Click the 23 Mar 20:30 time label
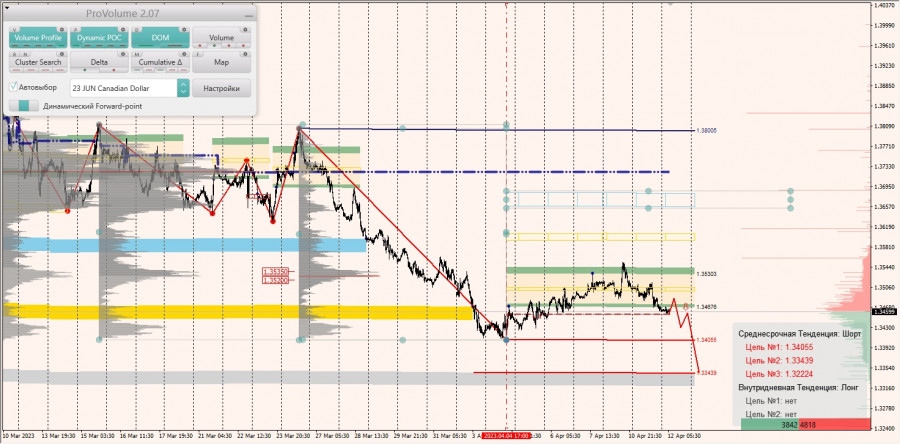900x444 pixels. pyautogui.click(x=292, y=436)
